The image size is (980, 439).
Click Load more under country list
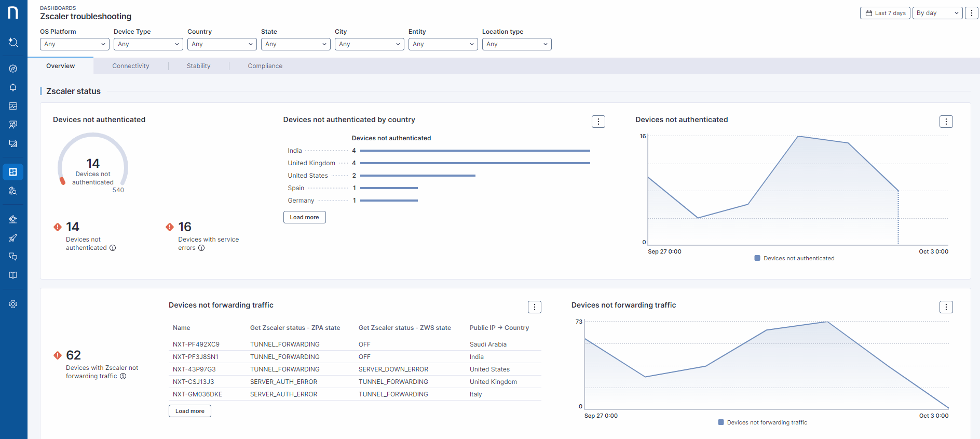(304, 217)
